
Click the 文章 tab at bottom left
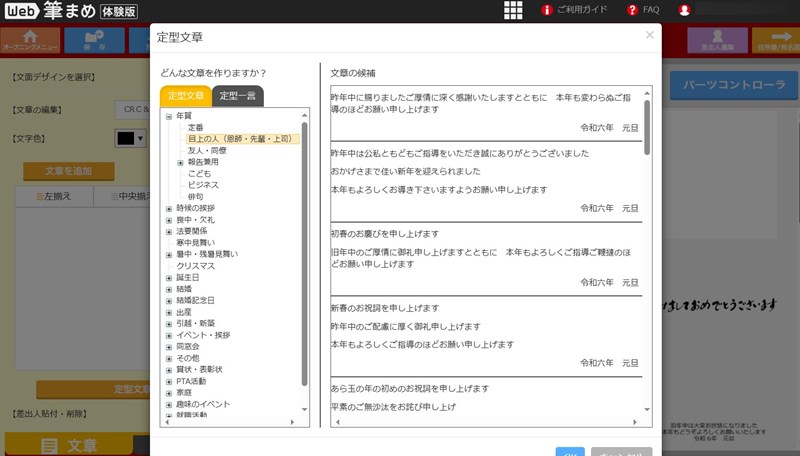pyautogui.click(x=69, y=445)
